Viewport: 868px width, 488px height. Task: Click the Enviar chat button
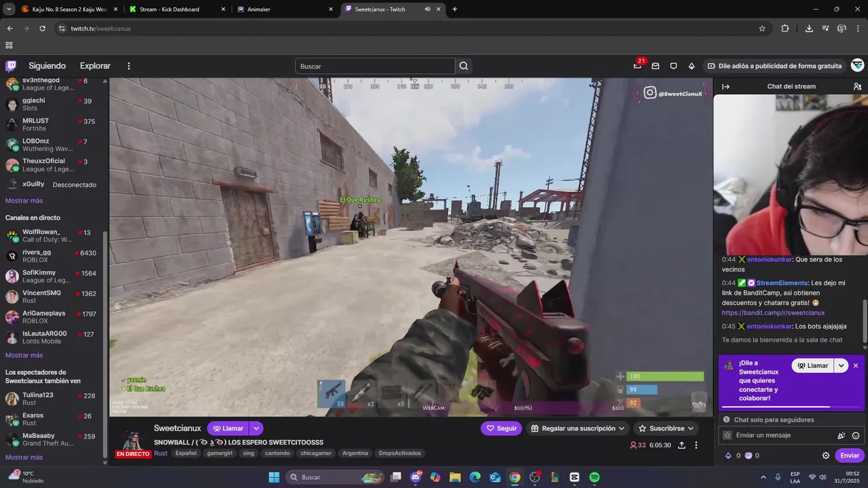click(850, 455)
